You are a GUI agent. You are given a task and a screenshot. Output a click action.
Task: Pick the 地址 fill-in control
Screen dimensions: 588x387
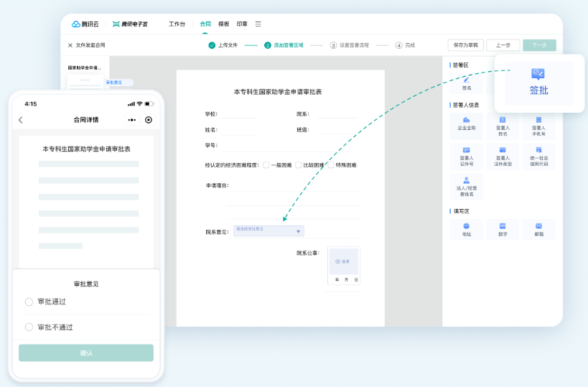coord(467,230)
